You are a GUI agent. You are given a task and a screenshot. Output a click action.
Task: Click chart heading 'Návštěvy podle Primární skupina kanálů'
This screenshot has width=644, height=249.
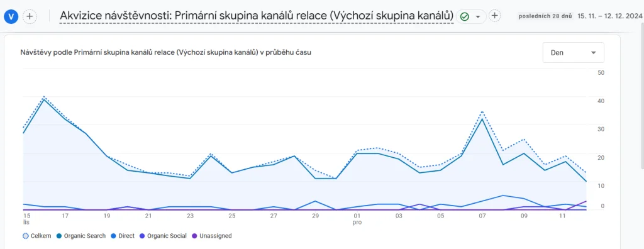pyautogui.click(x=165, y=53)
